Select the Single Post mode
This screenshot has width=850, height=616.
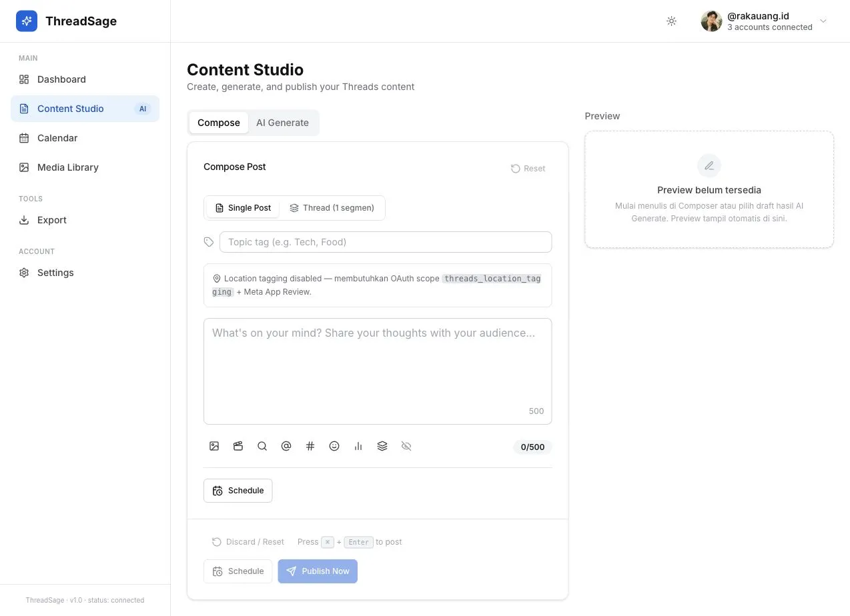[243, 208]
